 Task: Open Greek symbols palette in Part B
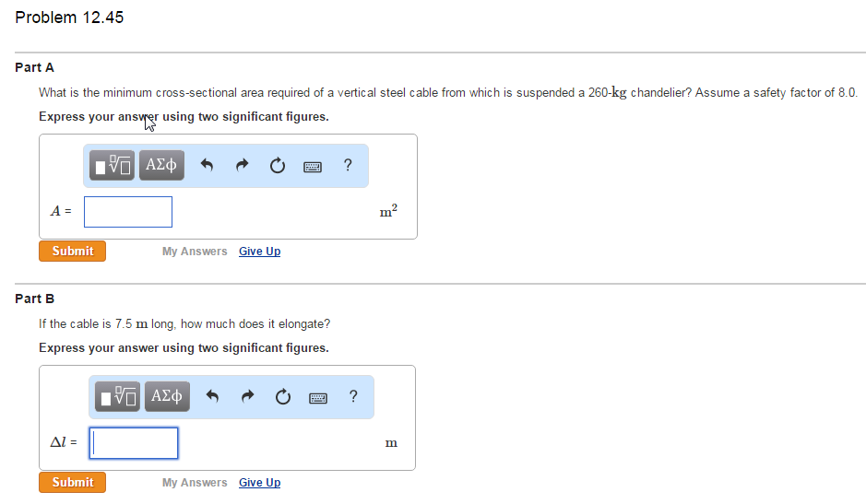(x=167, y=396)
